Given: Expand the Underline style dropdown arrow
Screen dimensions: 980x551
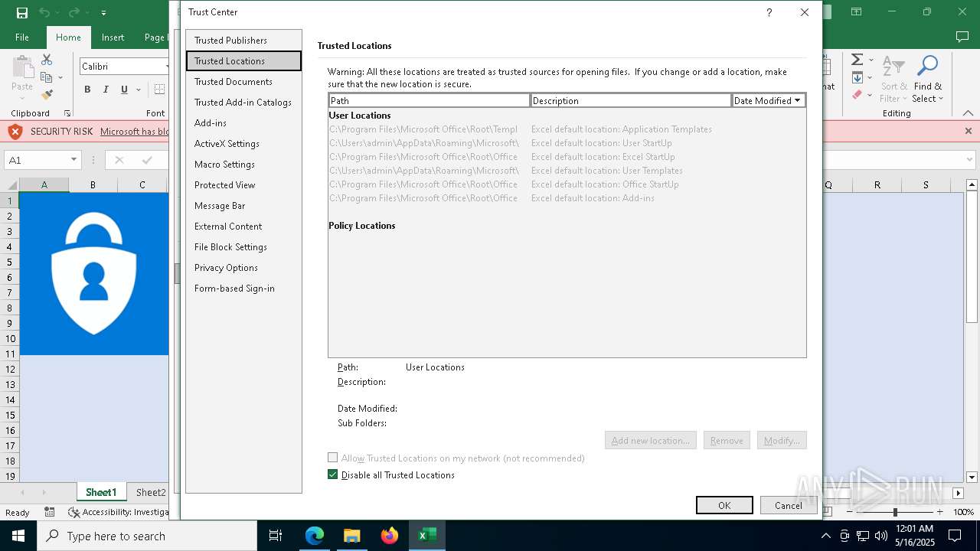Looking at the screenshot, I should [139, 90].
